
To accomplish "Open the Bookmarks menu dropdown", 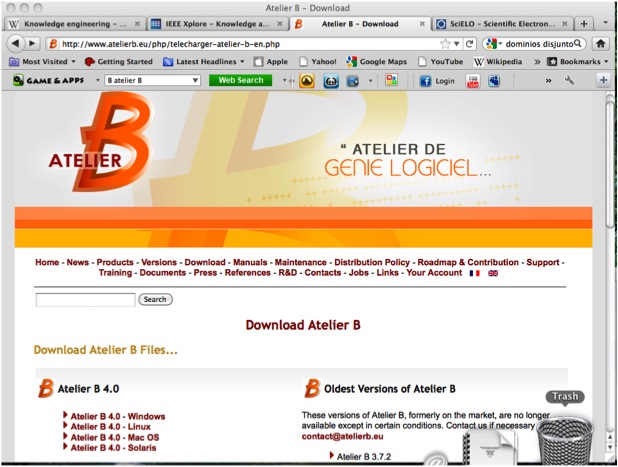I will pyautogui.click(x=578, y=61).
